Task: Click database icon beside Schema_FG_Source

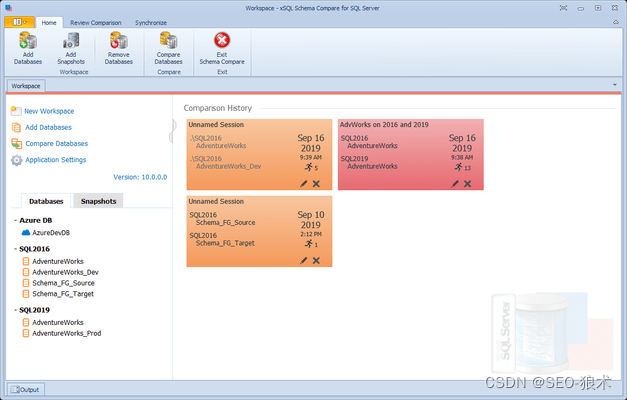Action: click(x=26, y=283)
